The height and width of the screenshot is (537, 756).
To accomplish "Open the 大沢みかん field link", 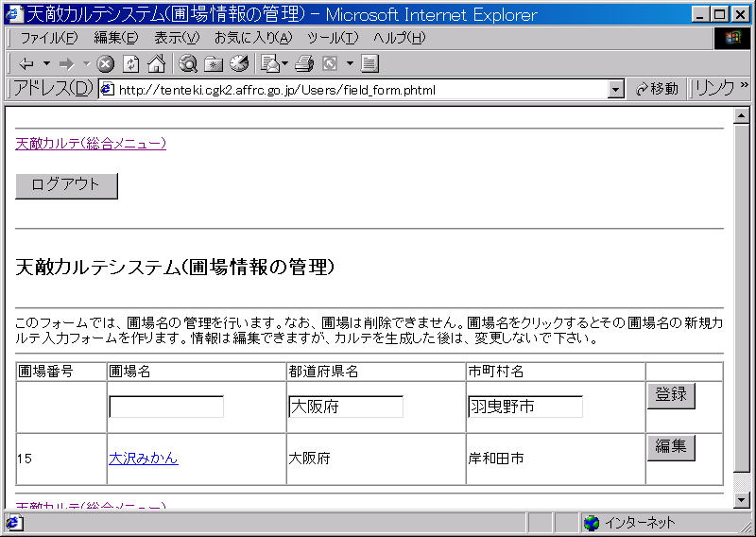I will coord(143,459).
